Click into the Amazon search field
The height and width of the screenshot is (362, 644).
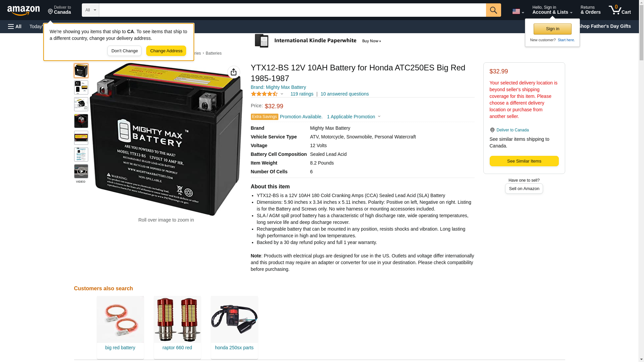pyautogui.click(x=292, y=10)
